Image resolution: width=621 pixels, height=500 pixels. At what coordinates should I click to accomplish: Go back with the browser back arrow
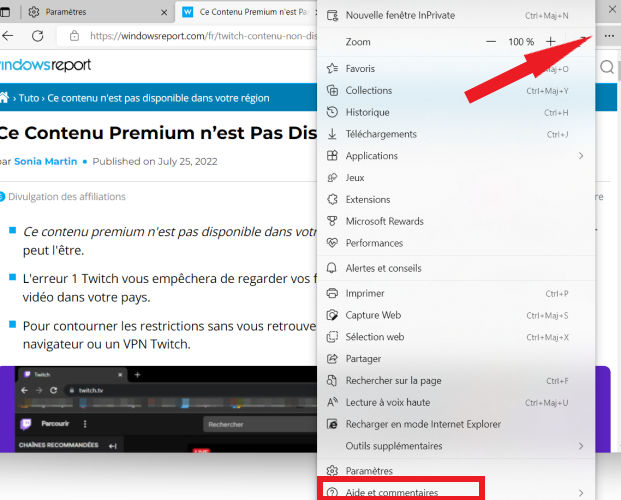point(8,36)
